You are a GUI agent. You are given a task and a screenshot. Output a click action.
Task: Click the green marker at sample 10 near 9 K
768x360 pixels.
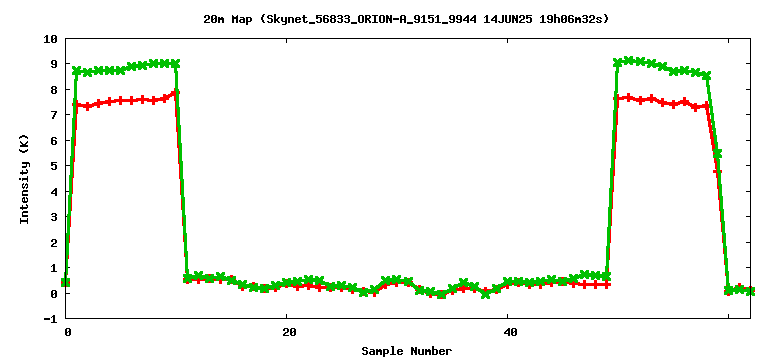coord(176,64)
